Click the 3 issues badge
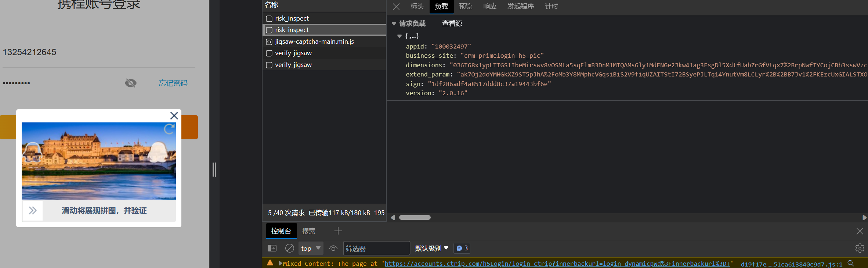 tap(462, 248)
